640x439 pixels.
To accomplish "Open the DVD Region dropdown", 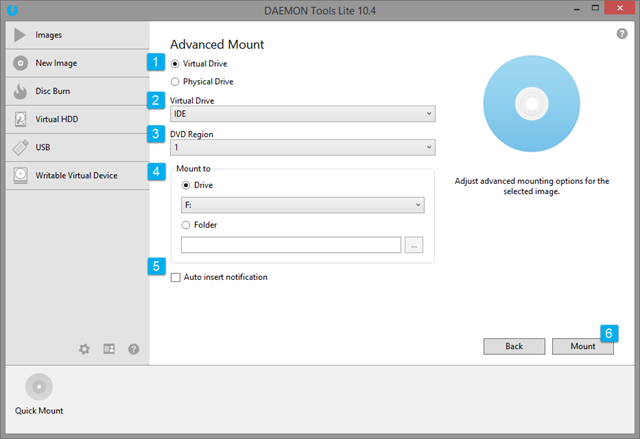I will pos(303,147).
